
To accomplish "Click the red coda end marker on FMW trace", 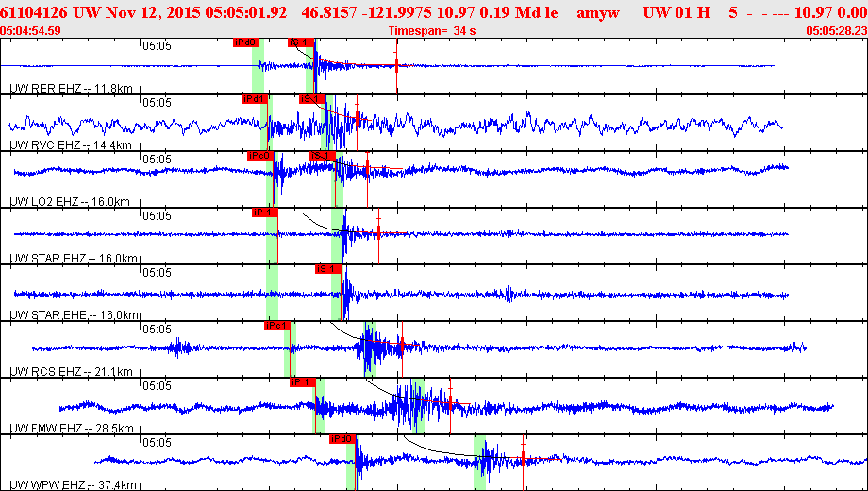I will 451,403.
